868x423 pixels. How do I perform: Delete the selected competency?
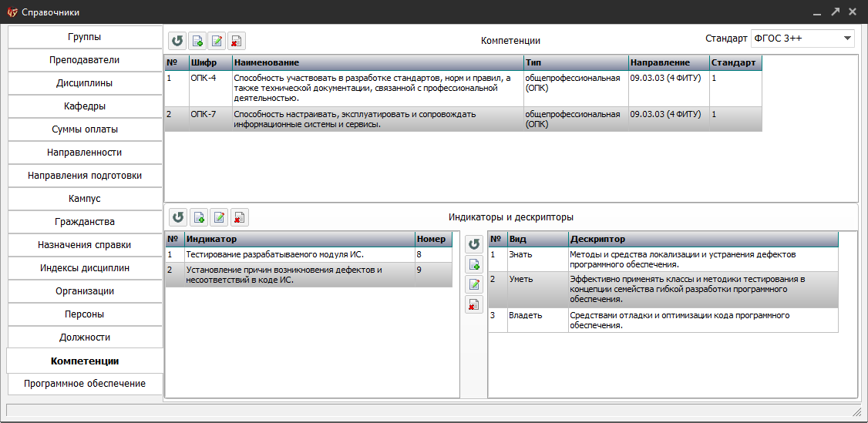[x=237, y=41]
